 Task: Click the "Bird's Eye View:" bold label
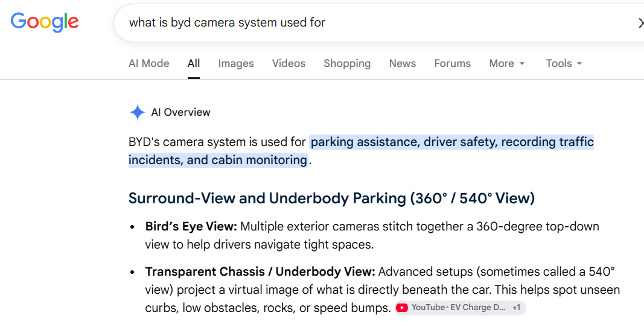point(191,226)
